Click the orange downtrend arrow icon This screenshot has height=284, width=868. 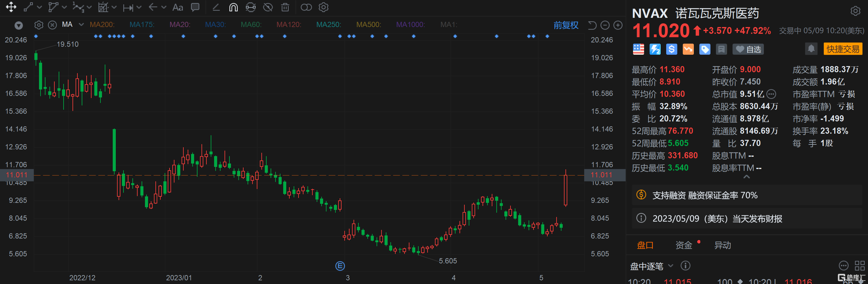pos(688,49)
